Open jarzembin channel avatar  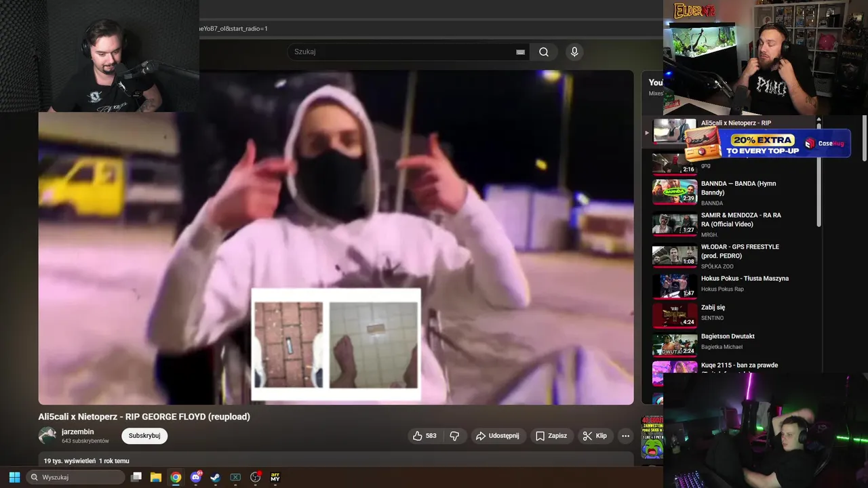47,436
